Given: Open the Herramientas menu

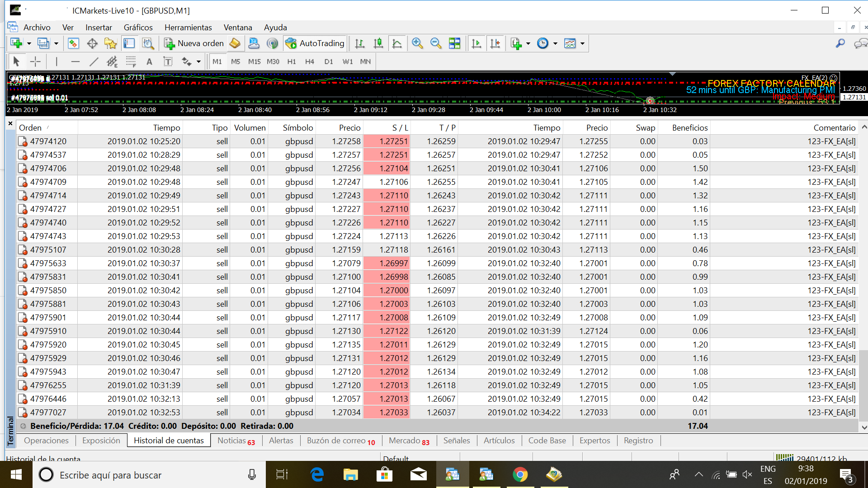Looking at the screenshot, I should click(188, 28).
